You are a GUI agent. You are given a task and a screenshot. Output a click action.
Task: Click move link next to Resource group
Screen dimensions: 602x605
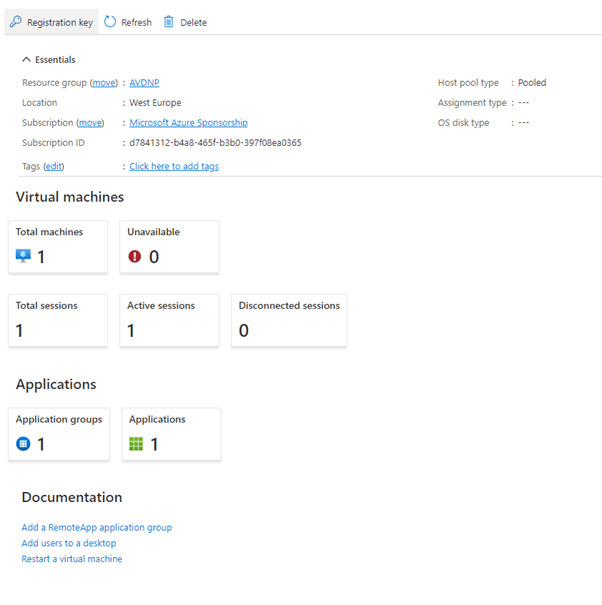click(104, 83)
